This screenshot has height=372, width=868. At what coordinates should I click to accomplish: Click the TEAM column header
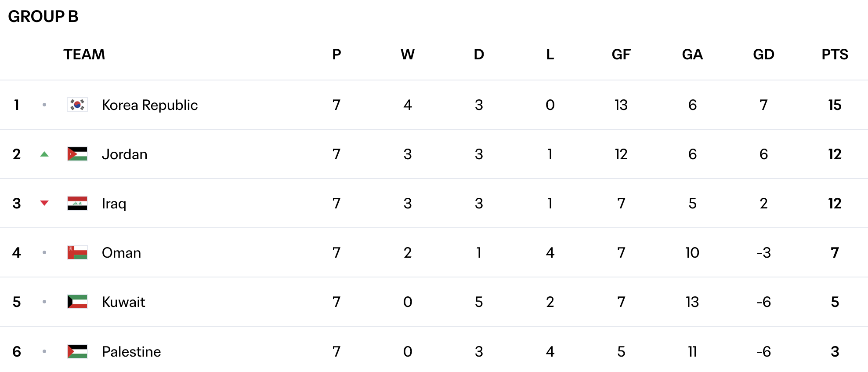(84, 55)
